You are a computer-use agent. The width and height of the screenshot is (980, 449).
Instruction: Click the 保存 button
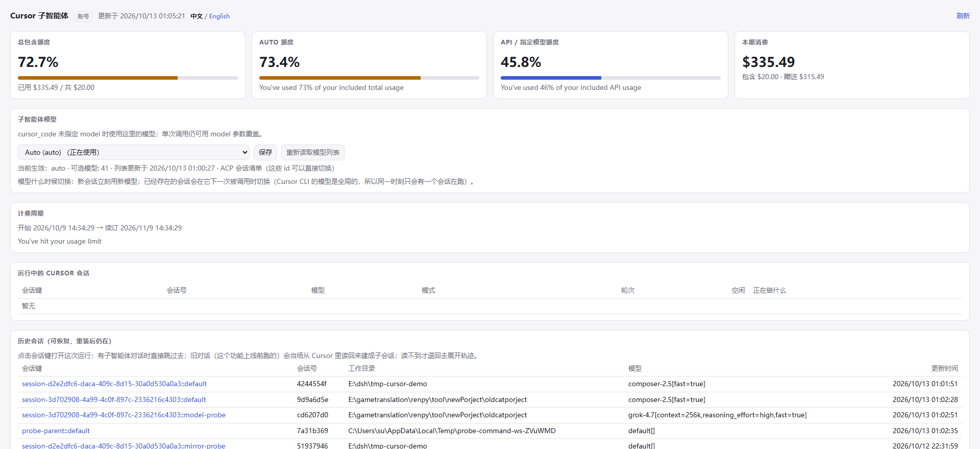pos(265,152)
